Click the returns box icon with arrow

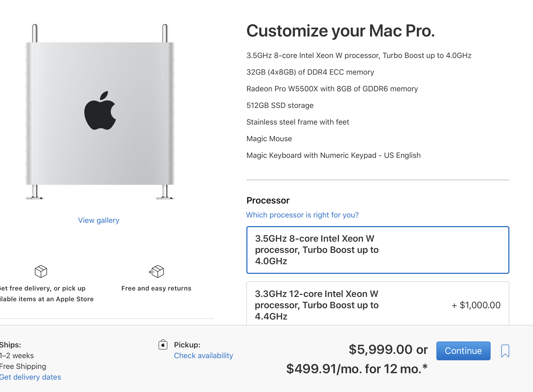(157, 271)
